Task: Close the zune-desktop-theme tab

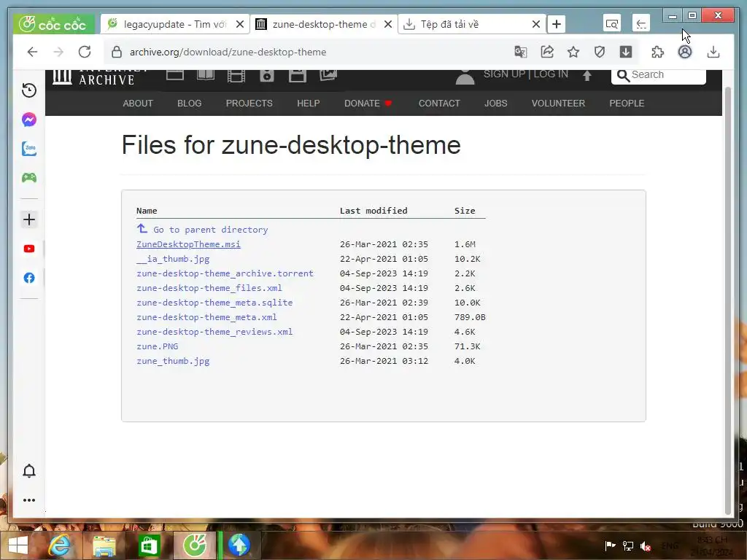Action: pyautogui.click(x=388, y=24)
